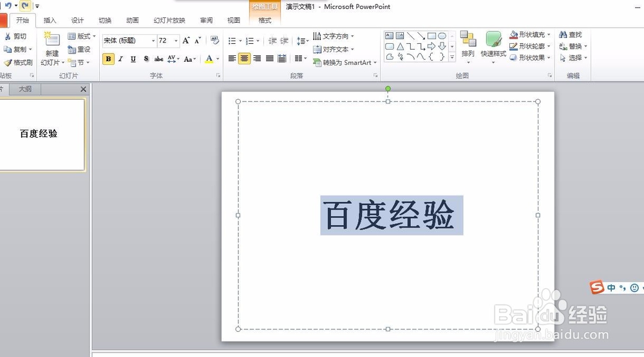The image size is (644, 357).
Task: Increase font size with the large A icon
Action: [x=186, y=41]
